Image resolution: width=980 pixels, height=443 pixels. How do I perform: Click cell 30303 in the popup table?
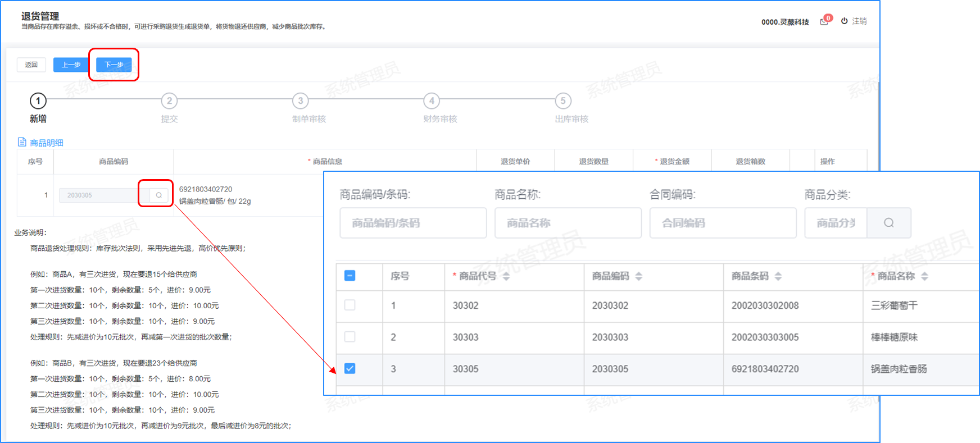[466, 337]
